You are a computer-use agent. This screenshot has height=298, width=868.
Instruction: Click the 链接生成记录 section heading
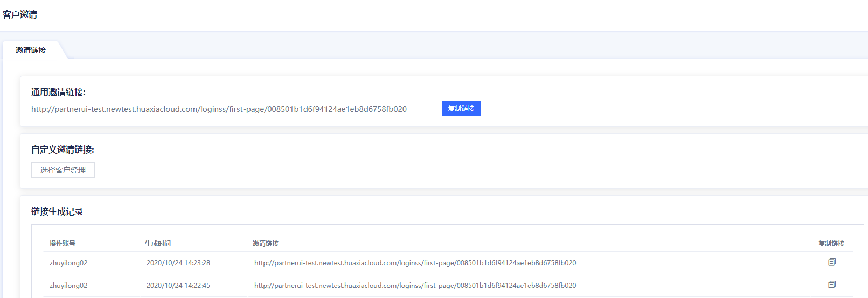click(57, 211)
